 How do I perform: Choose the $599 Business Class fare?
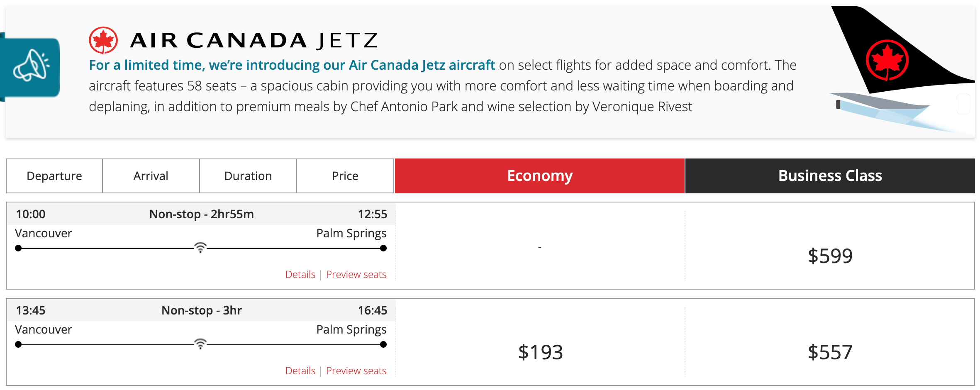pos(830,256)
